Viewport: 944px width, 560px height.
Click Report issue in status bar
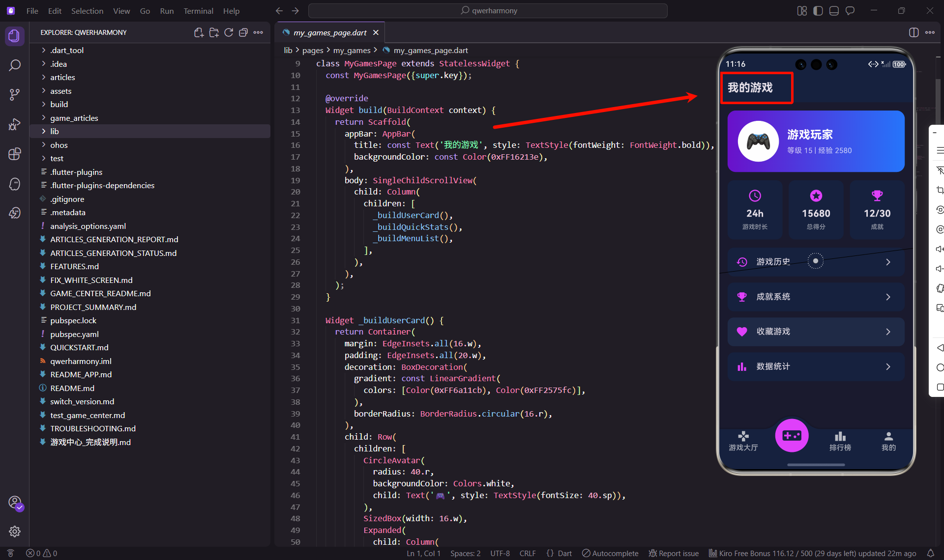click(x=674, y=553)
